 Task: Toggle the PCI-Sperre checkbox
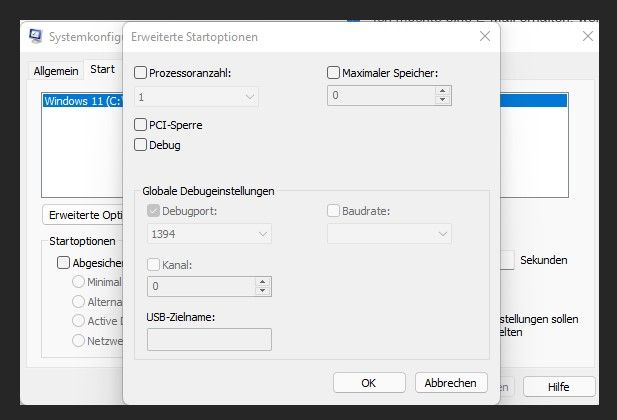[x=141, y=125]
